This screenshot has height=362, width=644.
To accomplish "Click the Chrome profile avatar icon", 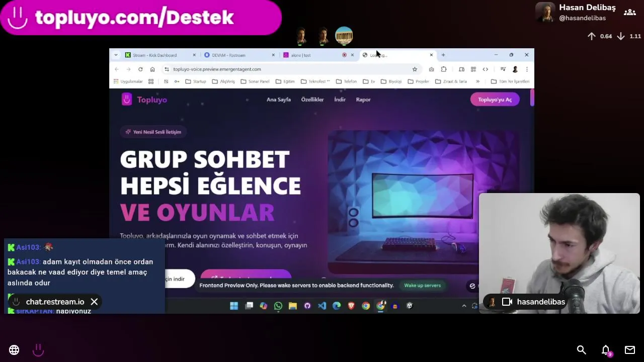I will click(515, 69).
